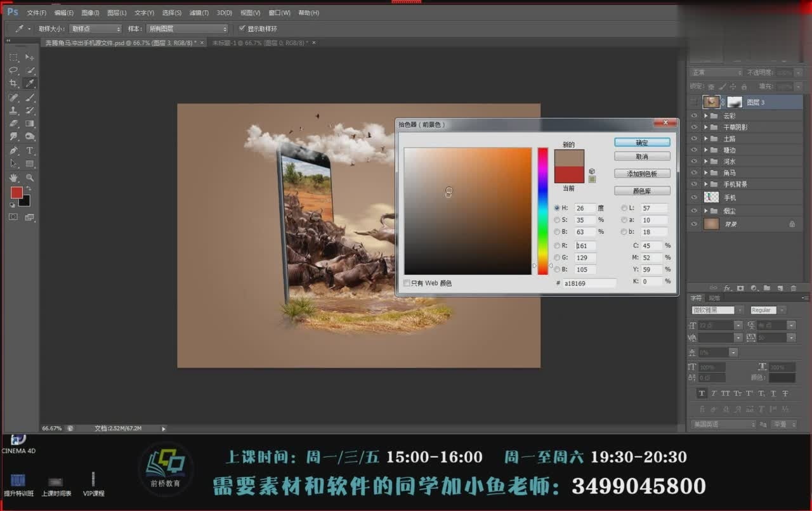Toggle Quick Mask mode
Viewport: 812px width, 511px height.
pyautogui.click(x=13, y=217)
